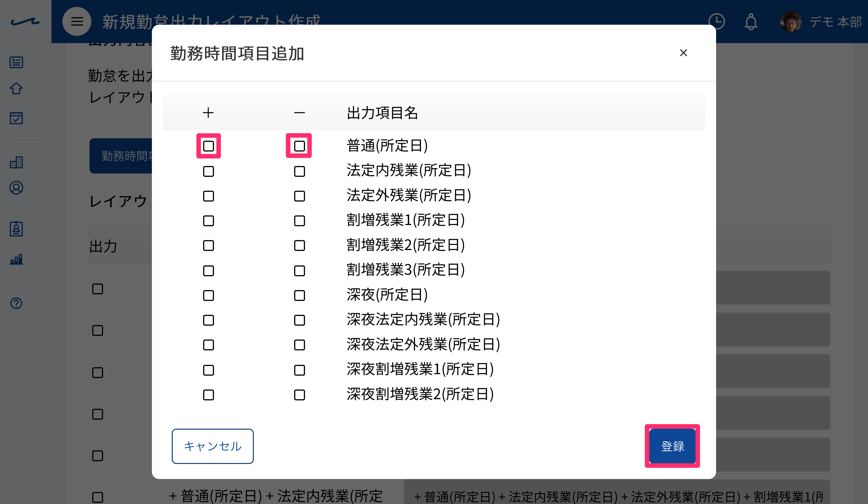The width and height of the screenshot is (868, 504).
Task: Check plus box for 割増残業1(所定日)
Action: (208, 221)
